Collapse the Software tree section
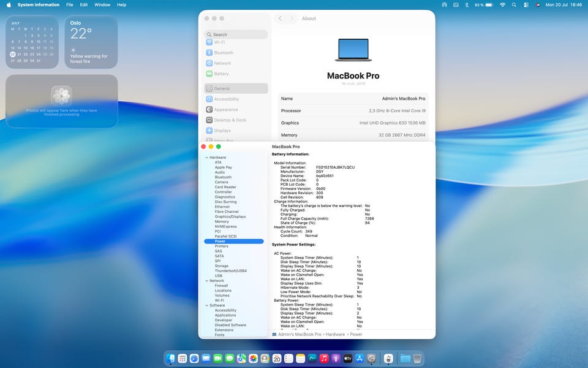The height and width of the screenshot is (368, 588). point(206,305)
